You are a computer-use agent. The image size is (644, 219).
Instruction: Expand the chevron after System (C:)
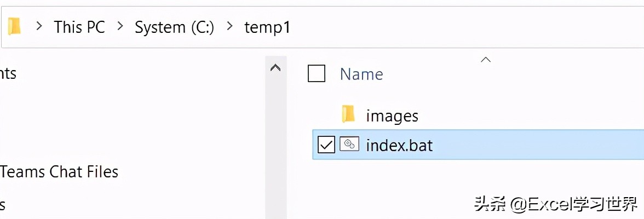click(229, 26)
